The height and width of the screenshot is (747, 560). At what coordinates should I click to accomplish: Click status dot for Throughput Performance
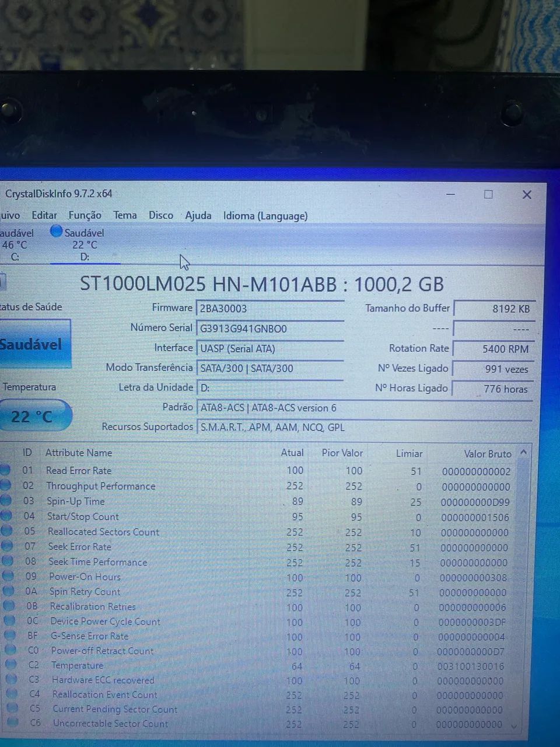pos(5,485)
